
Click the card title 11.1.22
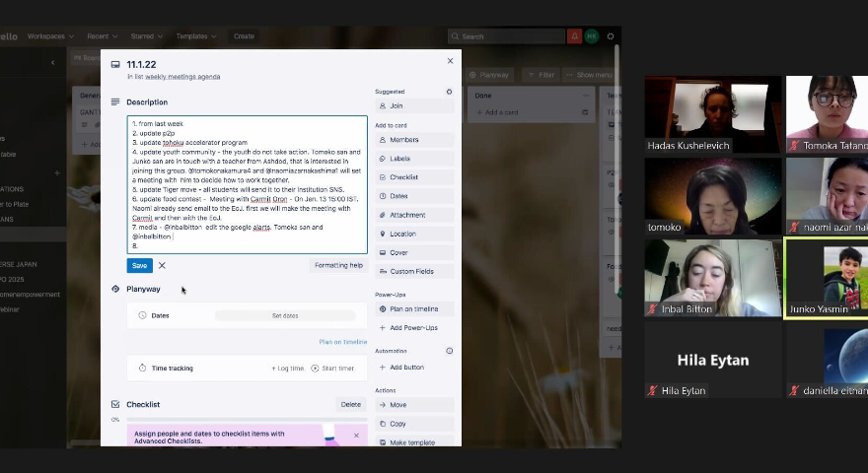(x=141, y=65)
